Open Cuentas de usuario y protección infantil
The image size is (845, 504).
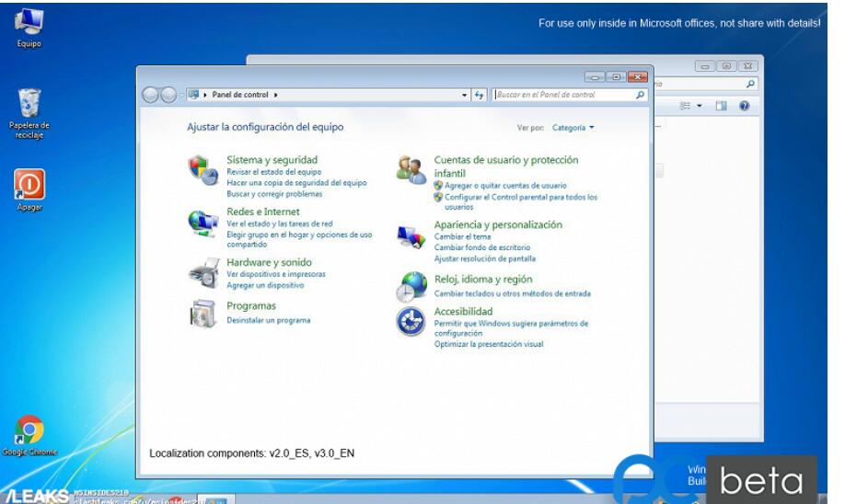click(x=506, y=166)
